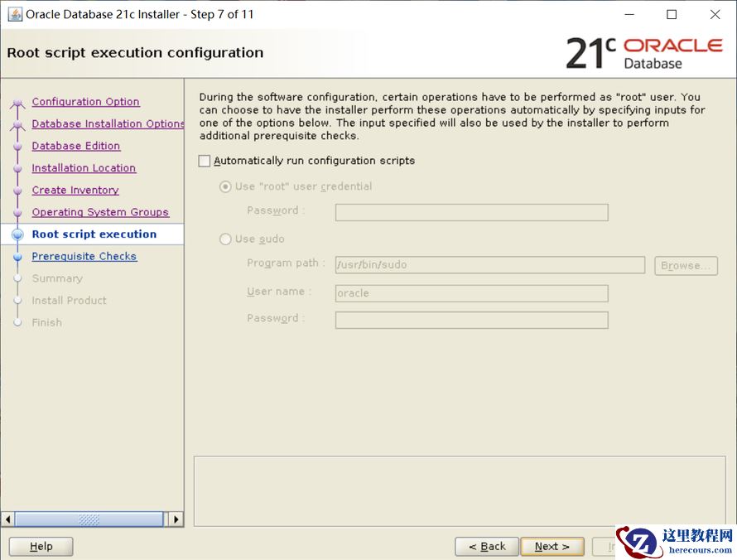Click the Browse... button

pos(686,266)
